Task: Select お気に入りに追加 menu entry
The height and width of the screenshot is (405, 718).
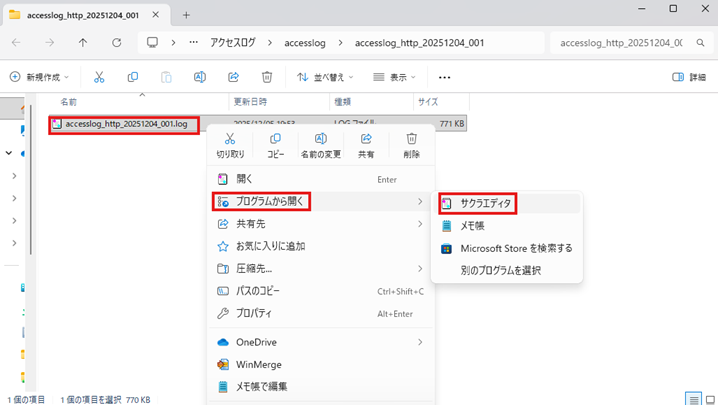Action: pos(321,246)
